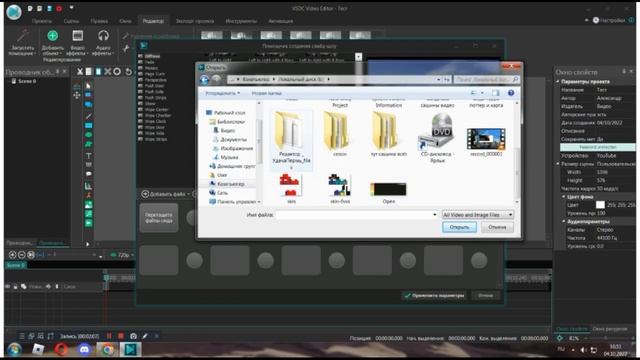Open the recorder pencil drawing tool

(145, 336)
